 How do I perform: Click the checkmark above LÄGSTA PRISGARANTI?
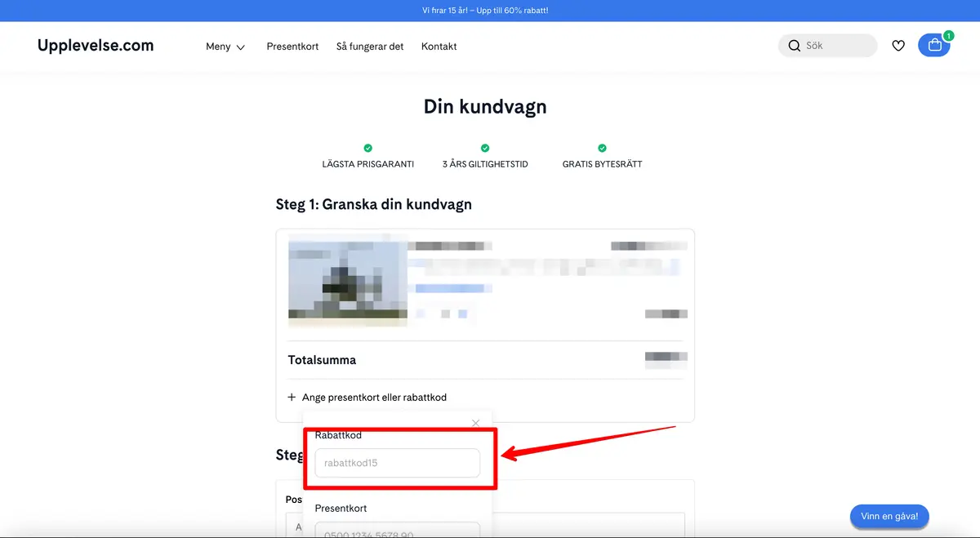pyautogui.click(x=367, y=149)
